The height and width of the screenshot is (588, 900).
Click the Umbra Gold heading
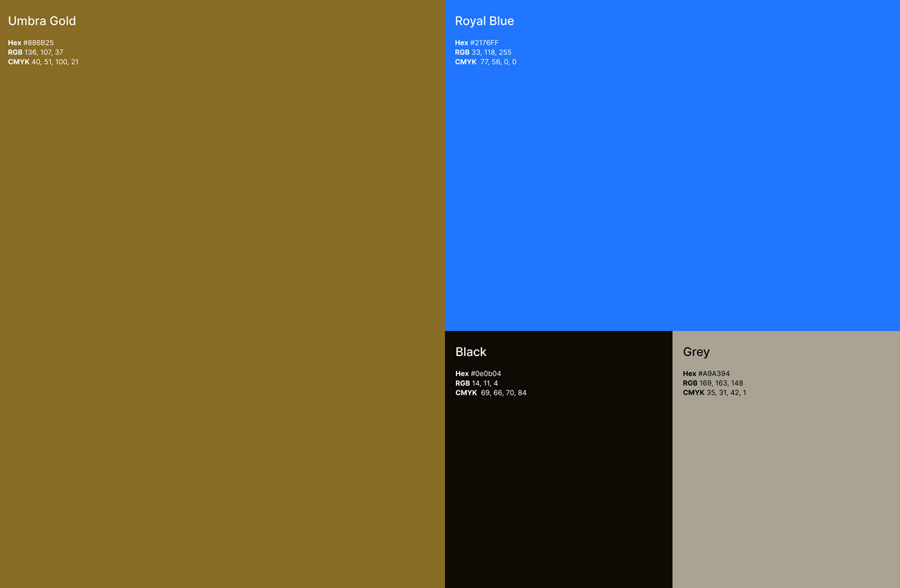coord(42,21)
